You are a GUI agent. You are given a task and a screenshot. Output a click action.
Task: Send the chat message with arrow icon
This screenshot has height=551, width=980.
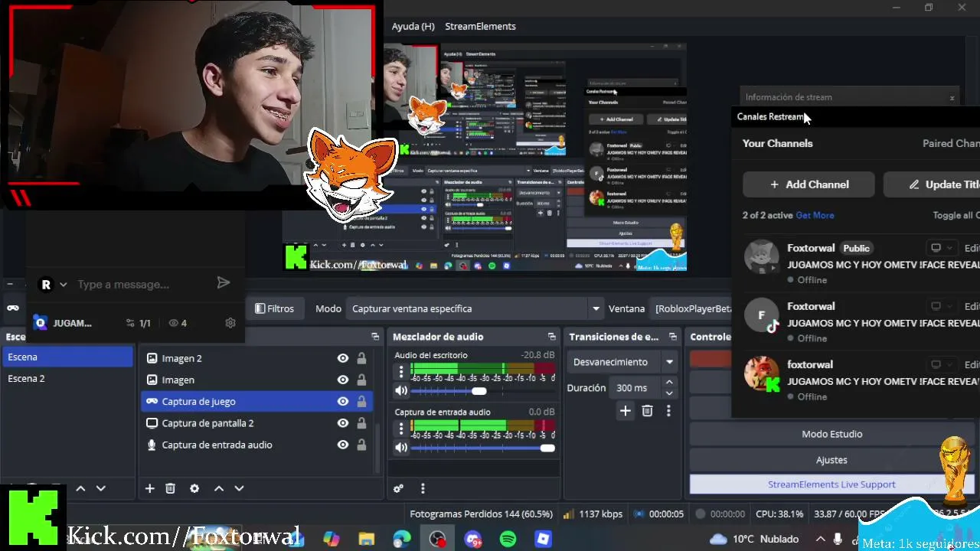pyautogui.click(x=223, y=283)
